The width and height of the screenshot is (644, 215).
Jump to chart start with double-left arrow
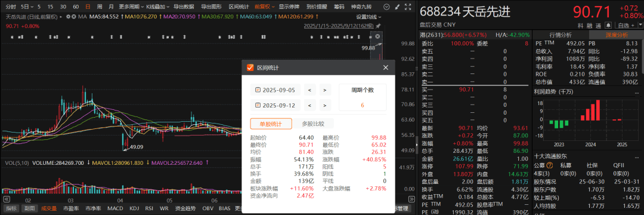pyautogui.click(x=7, y=198)
